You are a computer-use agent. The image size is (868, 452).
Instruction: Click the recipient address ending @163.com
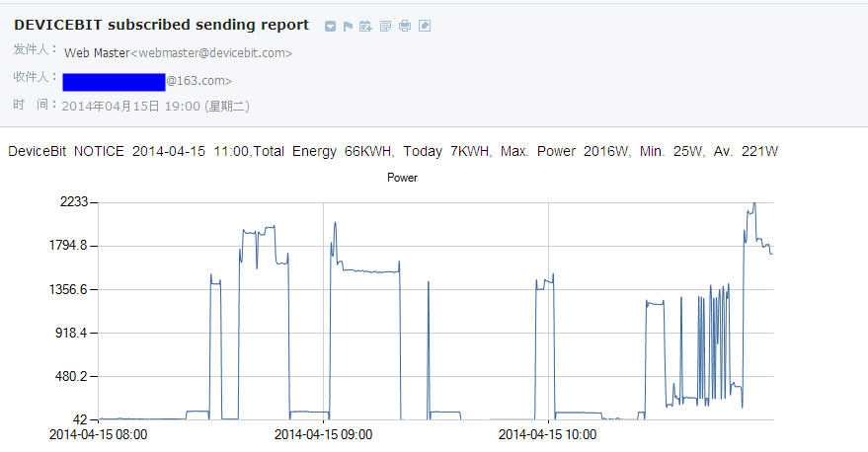pyautogui.click(x=148, y=81)
